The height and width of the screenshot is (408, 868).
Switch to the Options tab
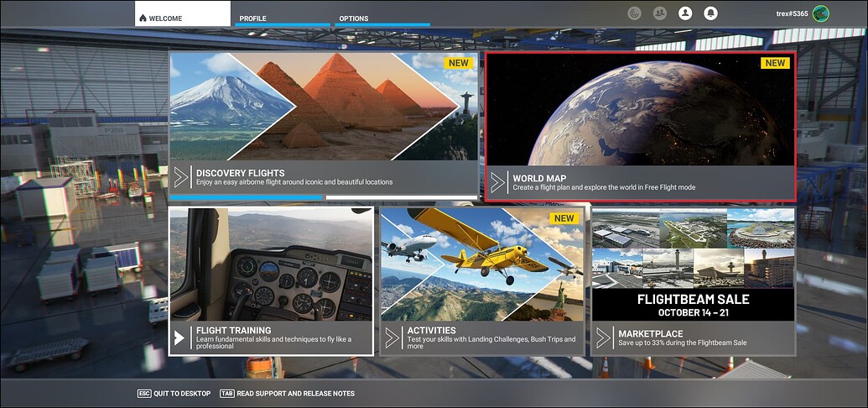(353, 18)
